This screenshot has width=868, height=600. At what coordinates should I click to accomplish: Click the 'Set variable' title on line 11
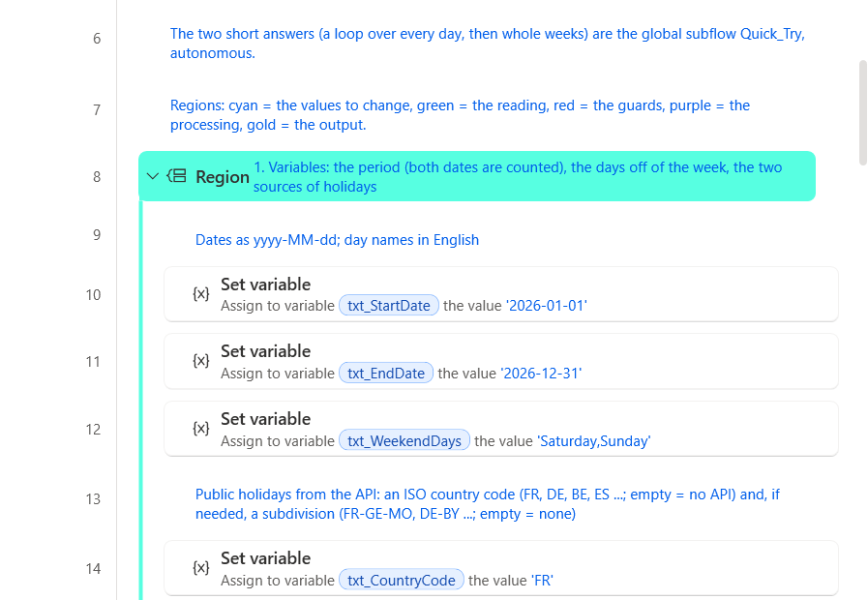(x=266, y=351)
